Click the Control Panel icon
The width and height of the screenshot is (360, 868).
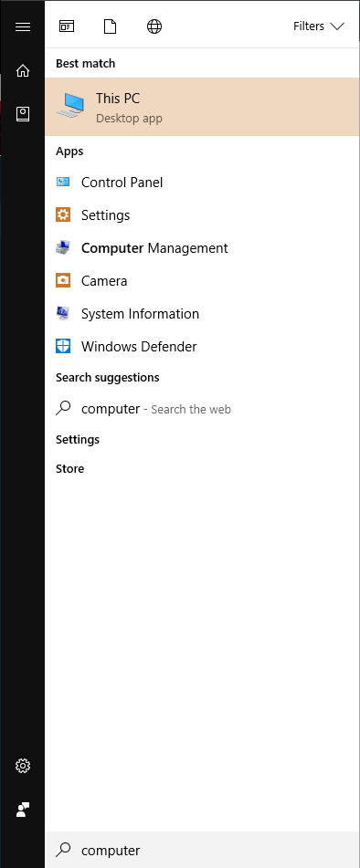pyautogui.click(x=63, y=182)
